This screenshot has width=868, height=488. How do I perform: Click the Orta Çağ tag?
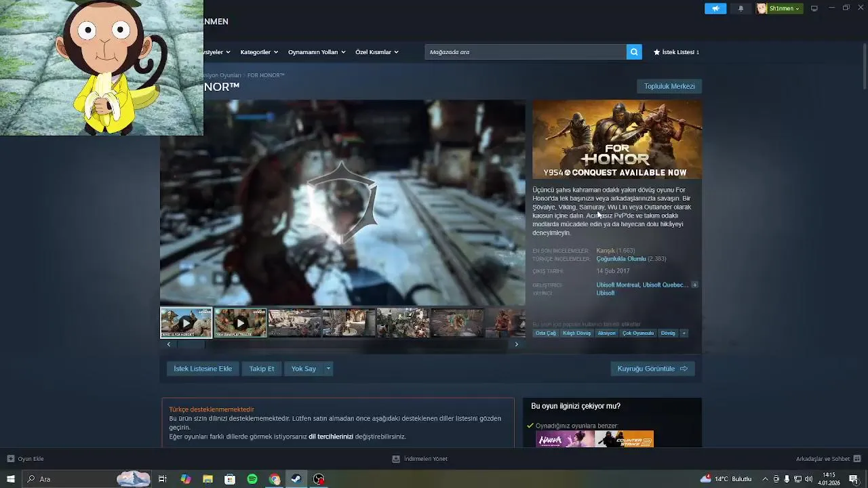[545, 333]
